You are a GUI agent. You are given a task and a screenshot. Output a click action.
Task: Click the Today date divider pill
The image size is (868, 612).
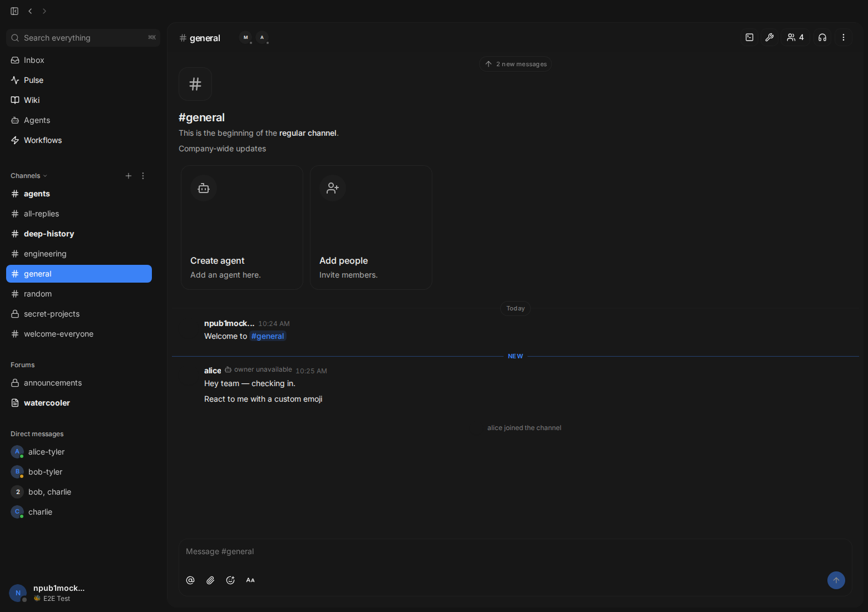(x=516, y=308)
